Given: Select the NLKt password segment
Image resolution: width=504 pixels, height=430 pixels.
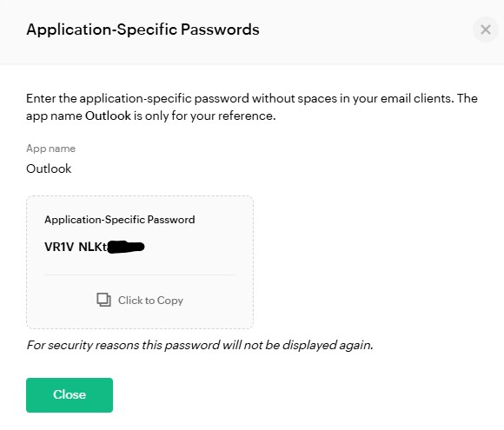Looking at the screenshot, I should click(93, 247).
